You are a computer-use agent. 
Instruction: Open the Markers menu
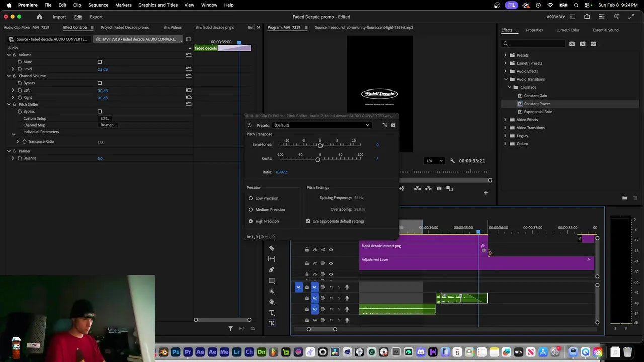[x=123, y=5]
